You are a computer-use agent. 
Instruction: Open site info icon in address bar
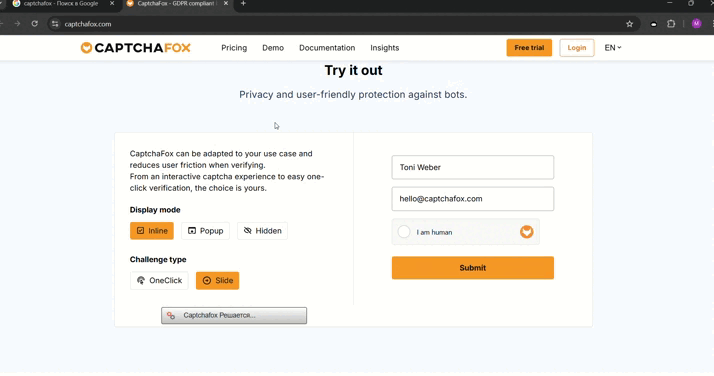pos(55,24)
